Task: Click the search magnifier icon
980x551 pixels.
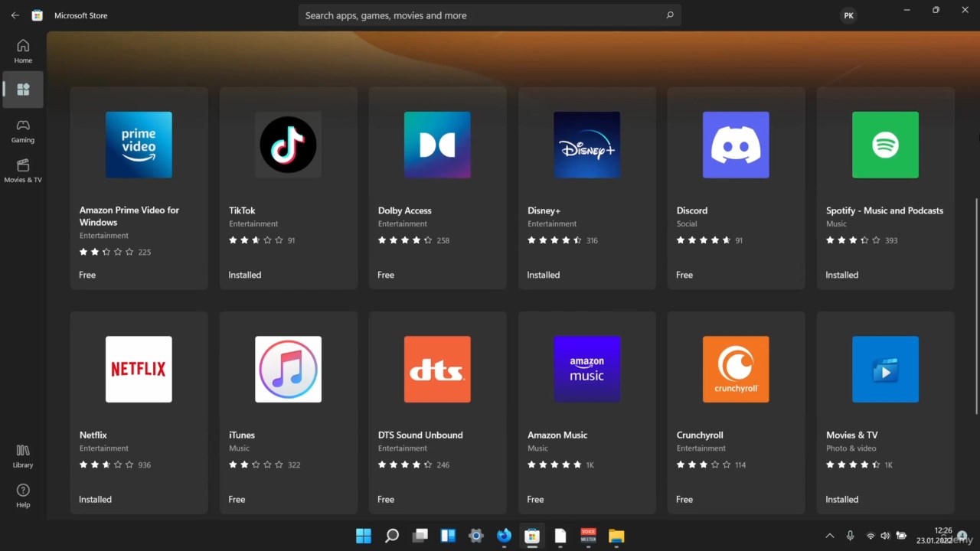Action: pos(670,15)
